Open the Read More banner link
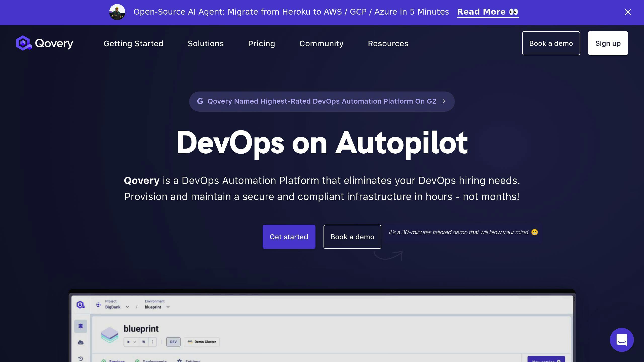Screen dimensions: 644x362 click(488, 12)
